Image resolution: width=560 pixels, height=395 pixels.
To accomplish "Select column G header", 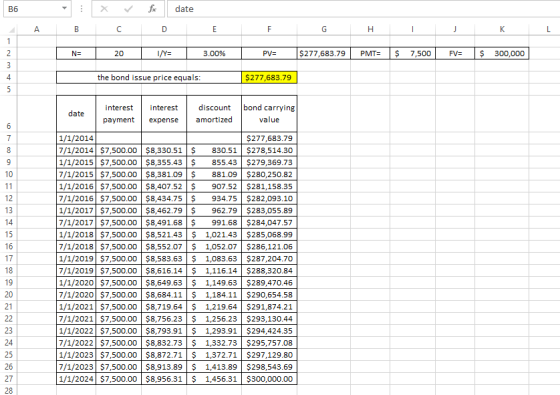I will 324,29.
